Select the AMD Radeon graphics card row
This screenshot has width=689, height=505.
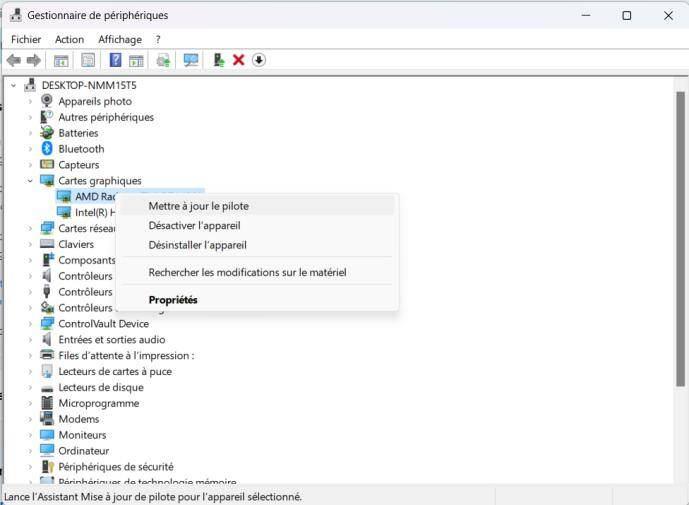click(86, 196)
